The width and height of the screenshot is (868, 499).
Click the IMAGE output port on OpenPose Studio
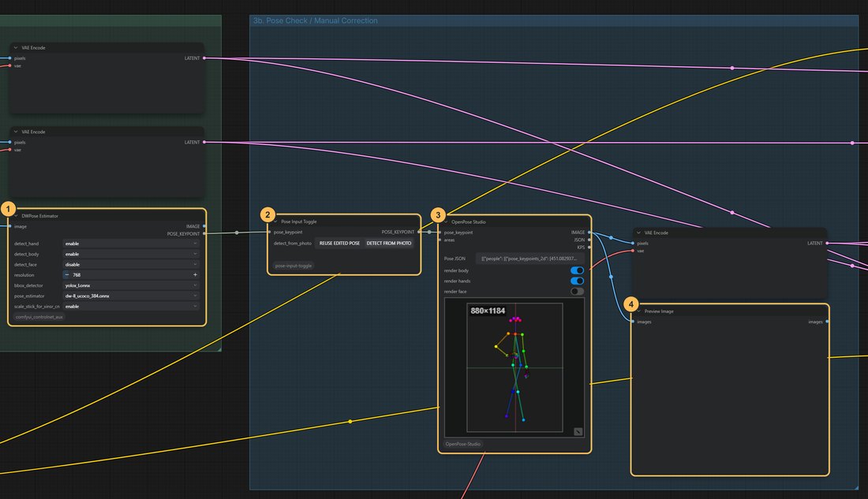[x=589, y=233]
